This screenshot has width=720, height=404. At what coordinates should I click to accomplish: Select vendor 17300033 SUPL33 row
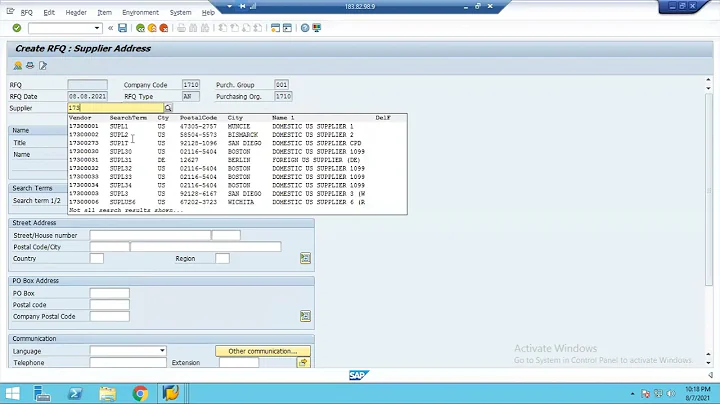click(237, 177)
